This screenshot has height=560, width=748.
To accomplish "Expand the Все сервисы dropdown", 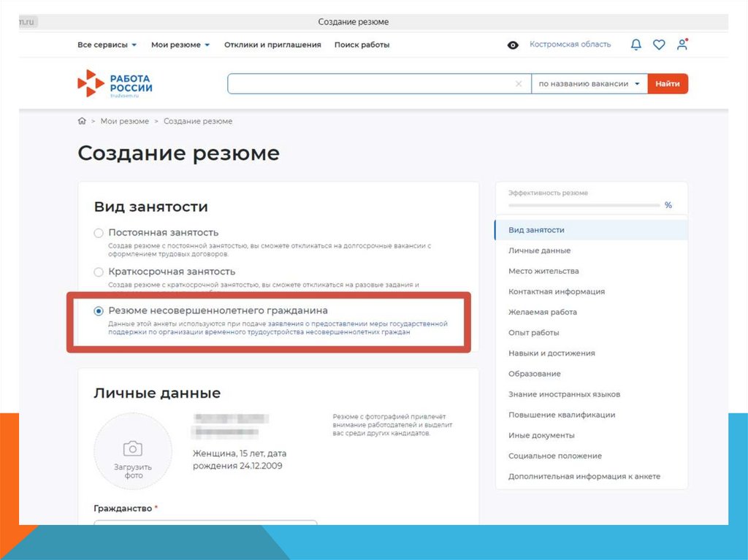I will point(107,45).
